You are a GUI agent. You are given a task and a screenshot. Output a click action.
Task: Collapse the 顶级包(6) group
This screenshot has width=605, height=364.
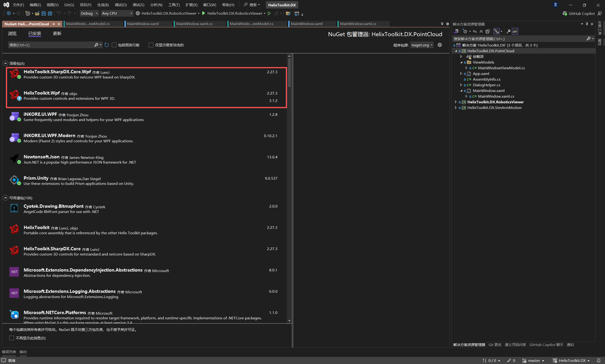pos(5,63)
